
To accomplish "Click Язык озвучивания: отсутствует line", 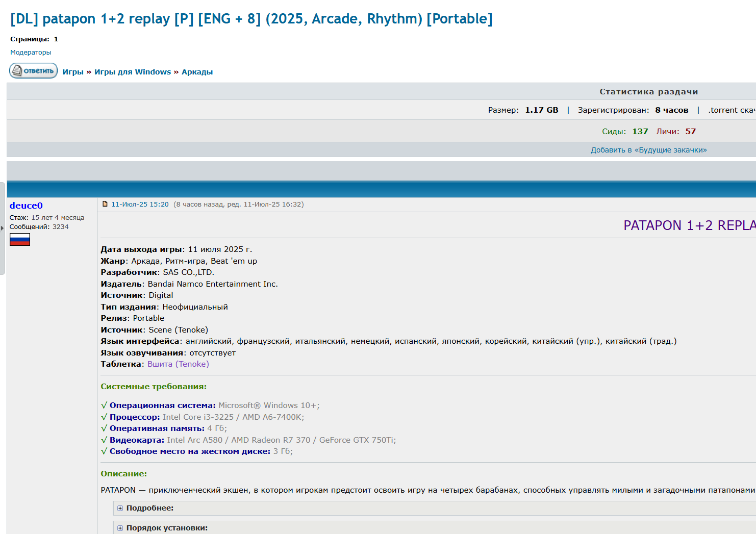I will [168, 353].
